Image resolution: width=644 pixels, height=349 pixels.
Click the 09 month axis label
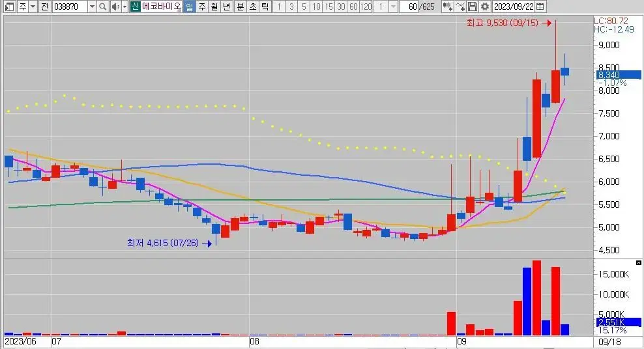tap(461, 342)
